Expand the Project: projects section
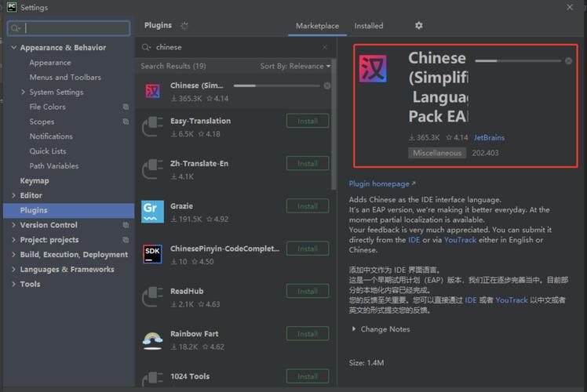Screen dimensions: 587x392 (14, 240)
